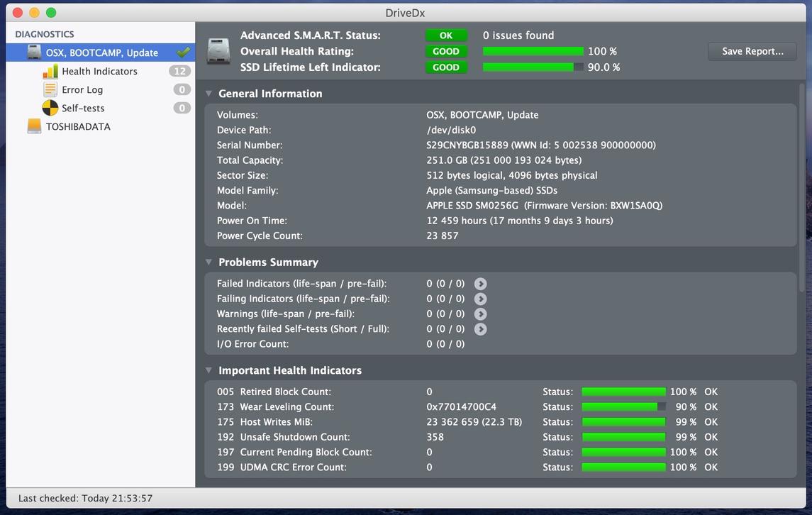
Task: Click the GOOD badge for SSD Lifetime Left
Action: pyautogui.click(x=446, y=67)
